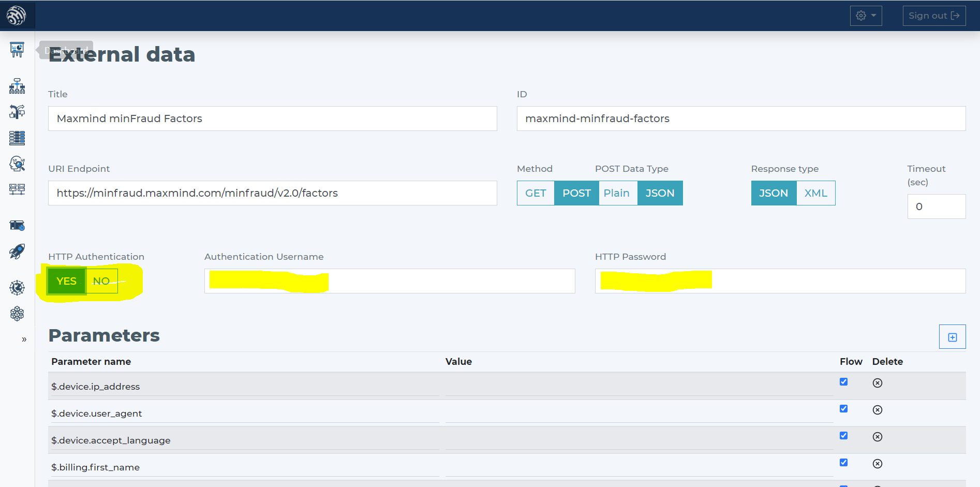Add a new parameter with plus icon

tap(953, 337)
